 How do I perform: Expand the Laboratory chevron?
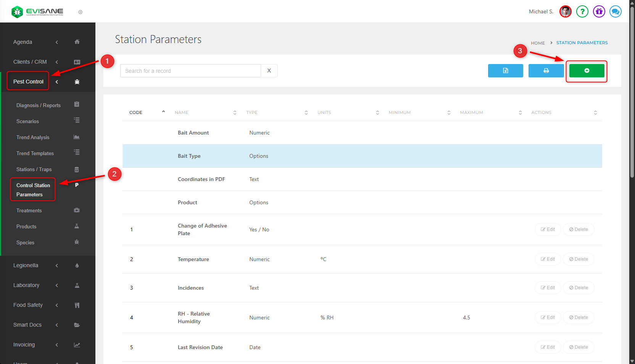(57, 285)
